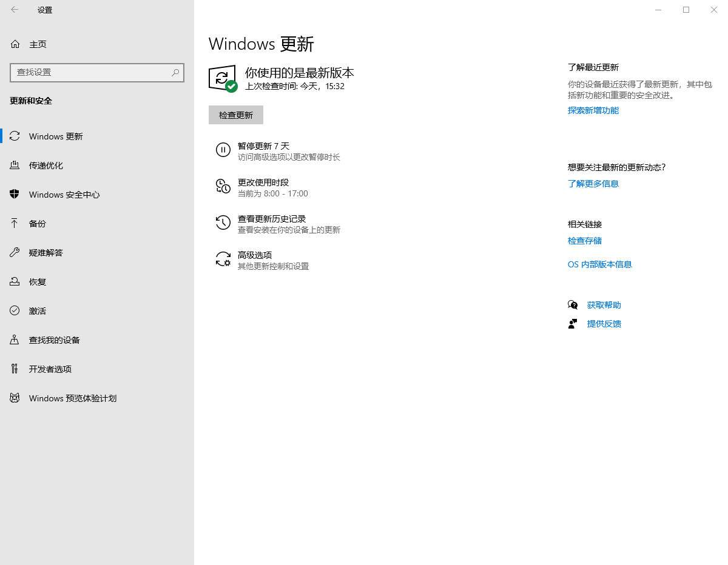Image resolution: width=728 pixels, height=565 pixels.
Task: Click the 获取帮助 link
Action: [x=604, y=305]
